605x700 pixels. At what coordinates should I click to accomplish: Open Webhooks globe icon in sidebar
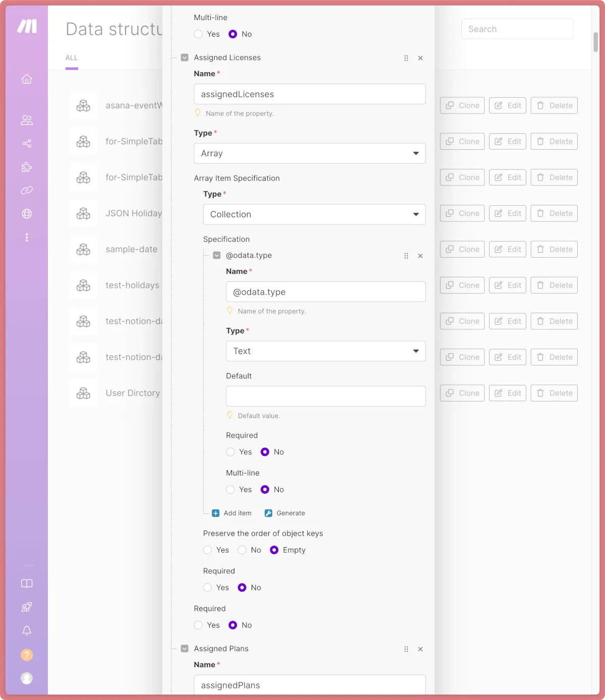coord(27,214)
